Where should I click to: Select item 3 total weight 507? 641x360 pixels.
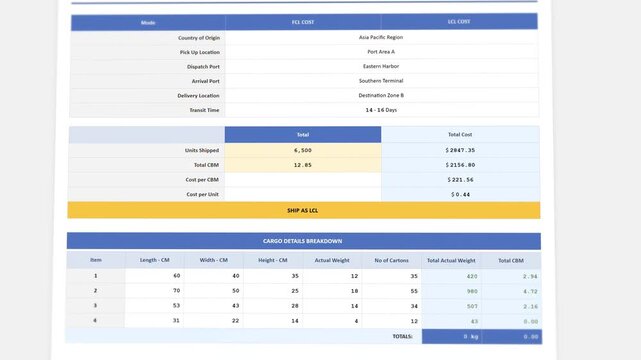pos(451,306)
